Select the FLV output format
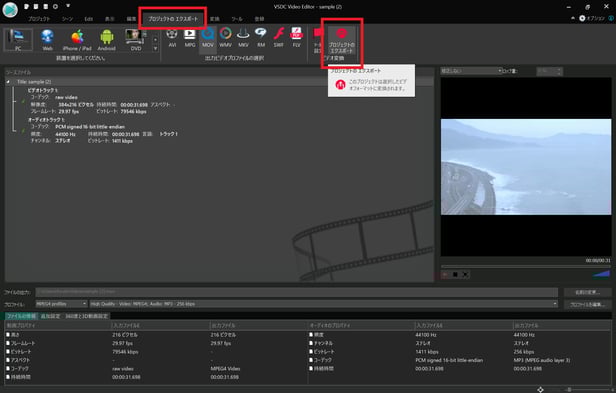The height and width of the screenshot is (393, 616). click(x=297, y=37)
